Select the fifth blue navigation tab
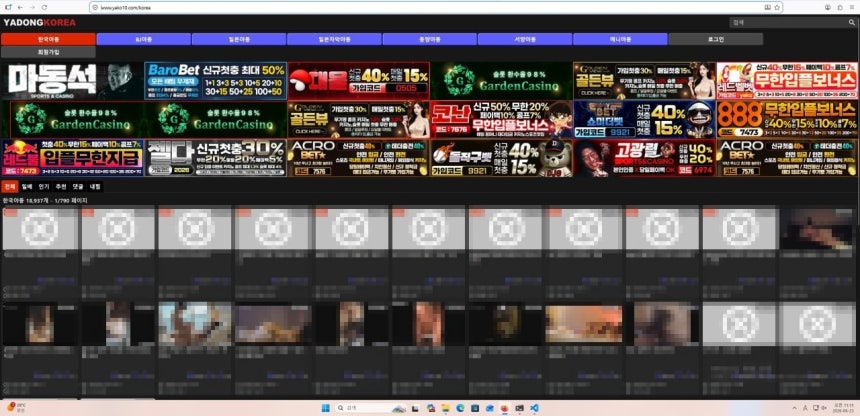The image size is (860, 416). coord(430,39)
